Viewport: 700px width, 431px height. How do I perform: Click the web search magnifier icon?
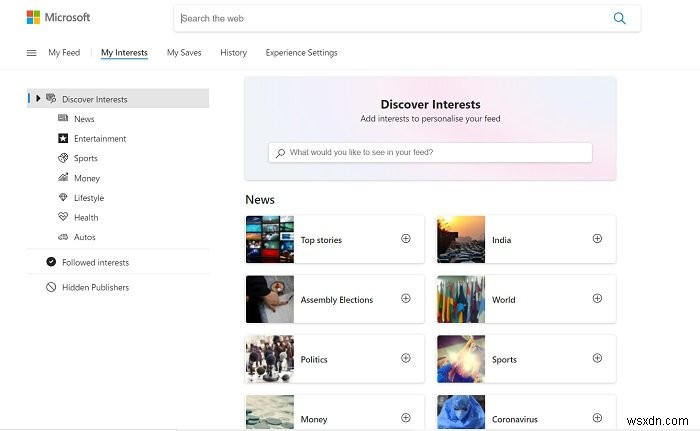tap(619, 18)
